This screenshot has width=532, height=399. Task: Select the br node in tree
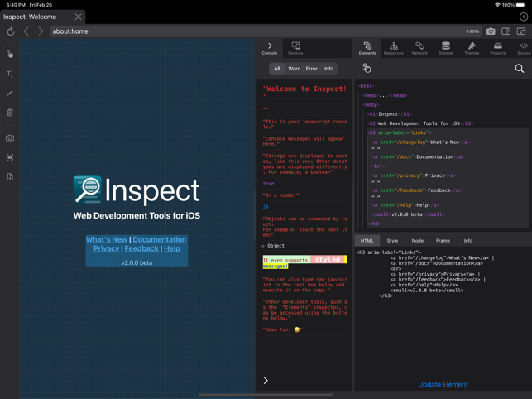[x=379, y=166]
